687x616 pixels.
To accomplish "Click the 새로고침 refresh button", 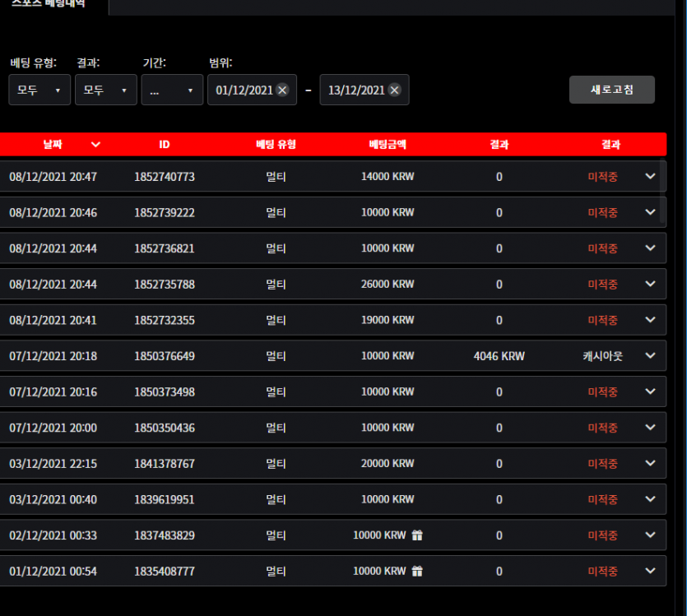I will pyautogui.click(x=611, y=90).
